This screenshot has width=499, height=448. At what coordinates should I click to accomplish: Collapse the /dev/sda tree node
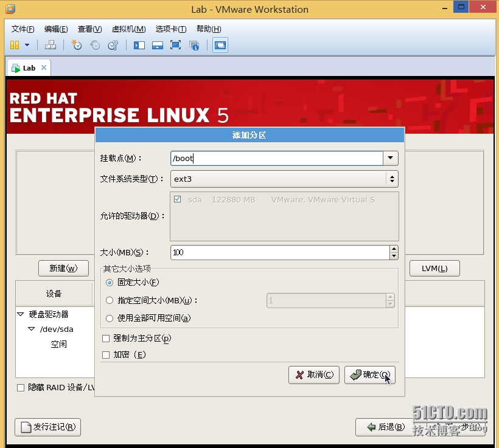31,329
